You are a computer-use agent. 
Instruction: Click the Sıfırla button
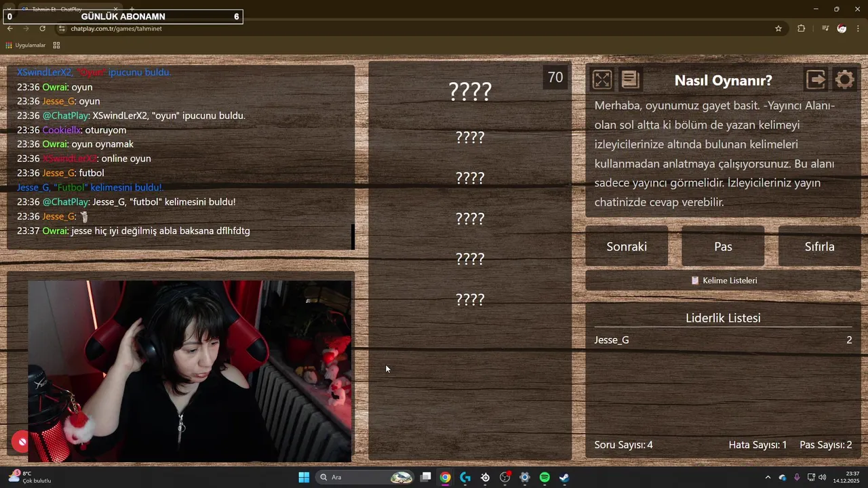(x=819, y=246)
